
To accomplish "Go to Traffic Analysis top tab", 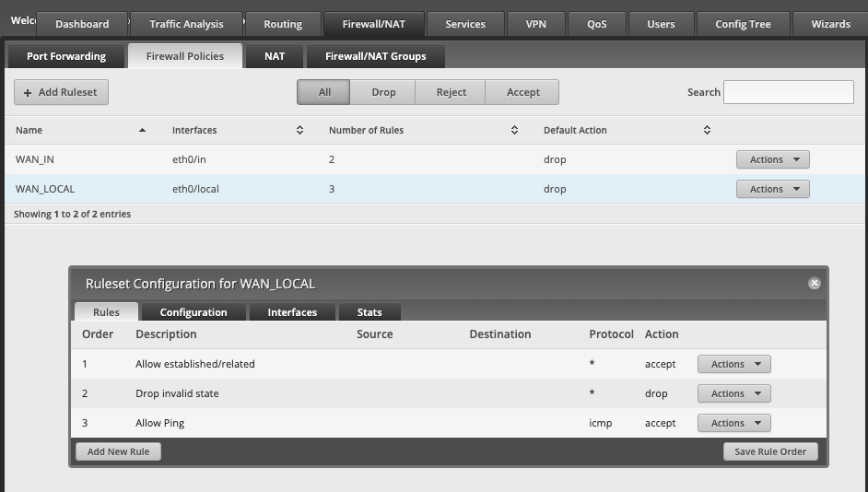I will (x=186, y=24).
